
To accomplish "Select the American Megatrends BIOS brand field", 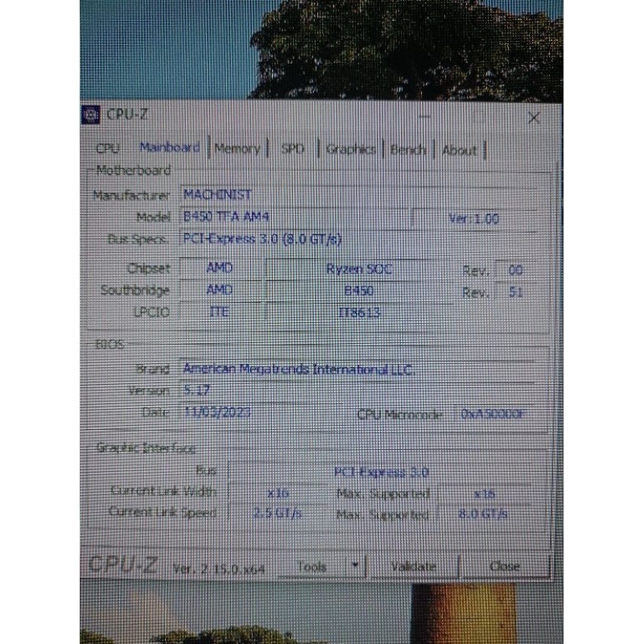I will point(357,369).
